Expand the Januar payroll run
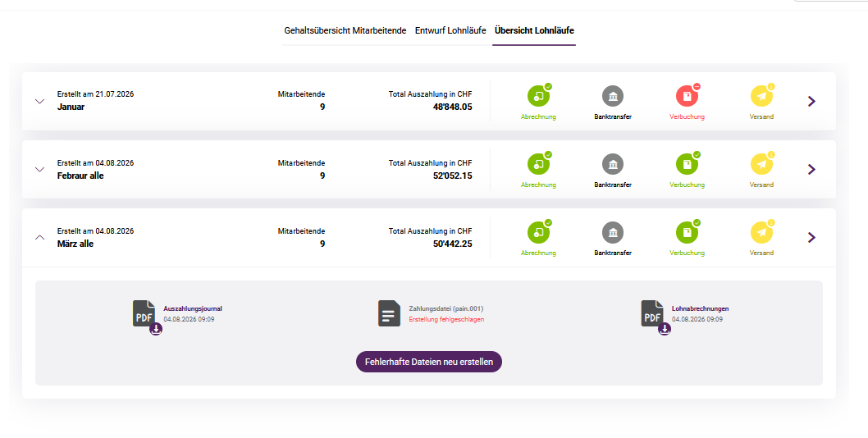Image resolution: width=868 pixels, height=438 pixels. coord(40,102)
